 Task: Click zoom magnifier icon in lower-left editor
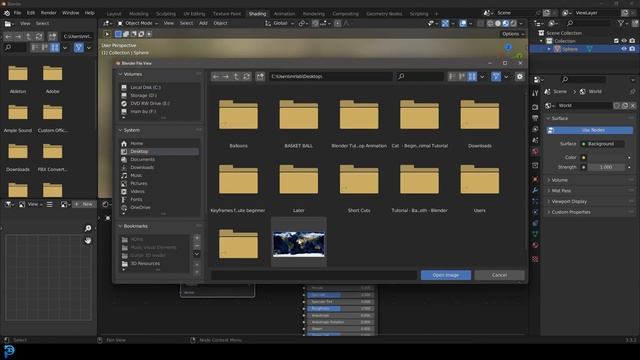pyautogui.click(x=88, y=228)
